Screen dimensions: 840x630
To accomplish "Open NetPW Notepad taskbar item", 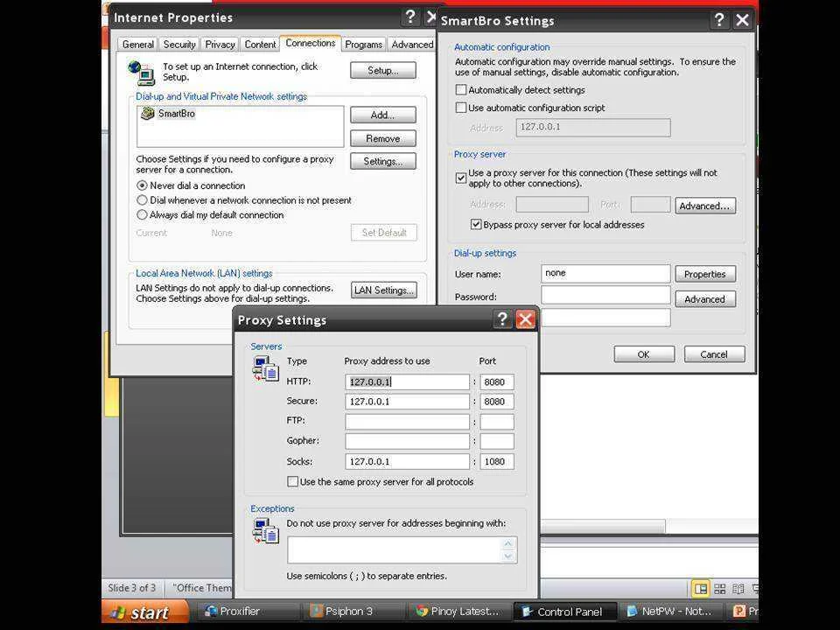I will point(670,612).
